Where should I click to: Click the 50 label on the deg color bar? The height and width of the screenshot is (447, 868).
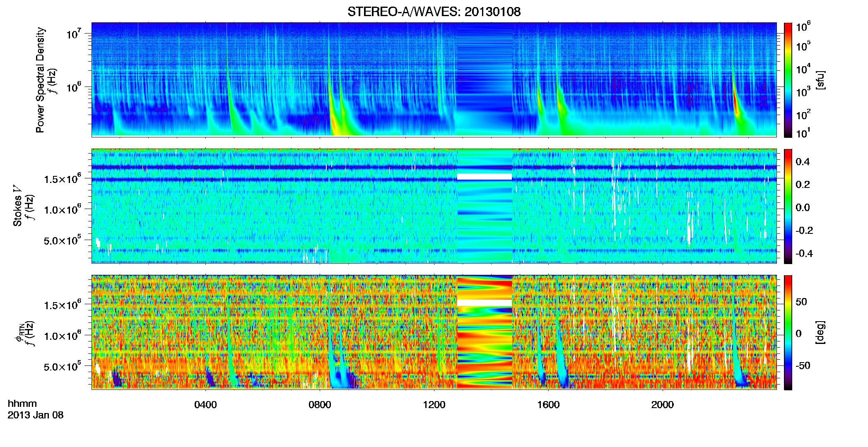(x=801, y=302)
